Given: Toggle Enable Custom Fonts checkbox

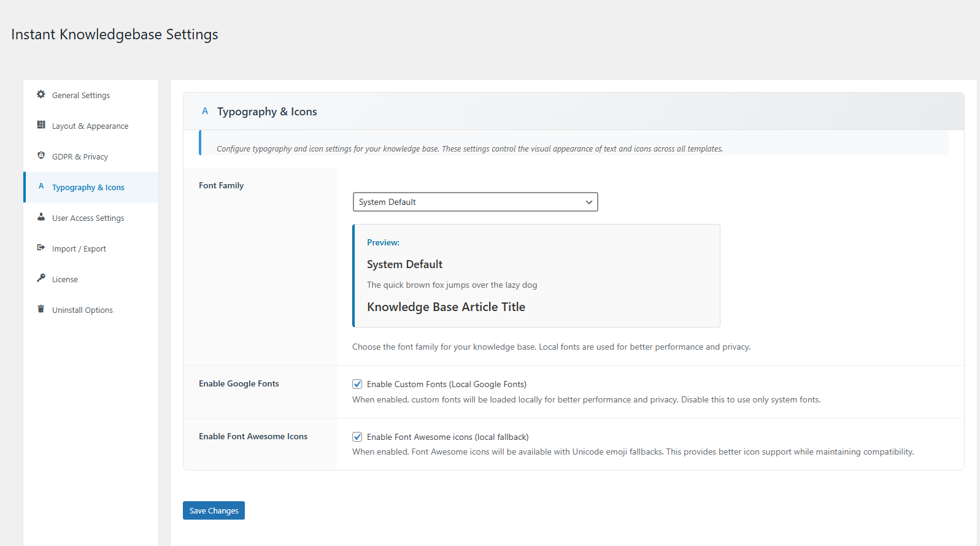Looking at the screenshot, I should click(357, 384).
